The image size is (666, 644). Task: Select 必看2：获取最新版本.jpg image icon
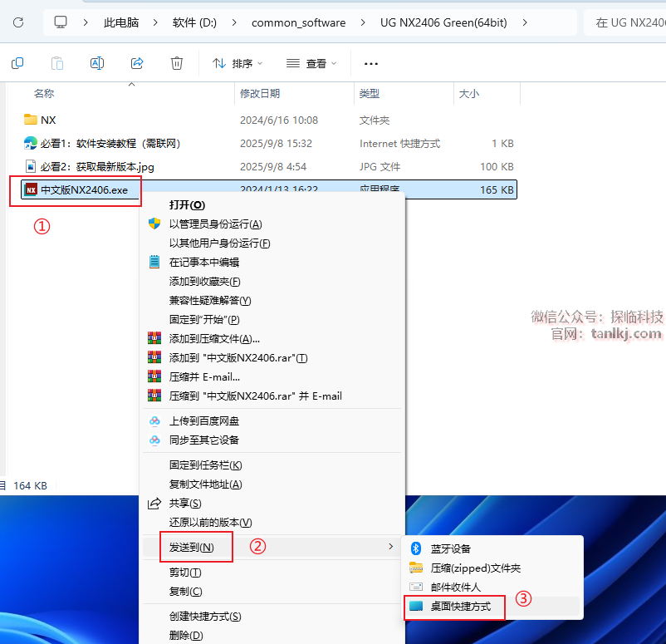[31, 166]
